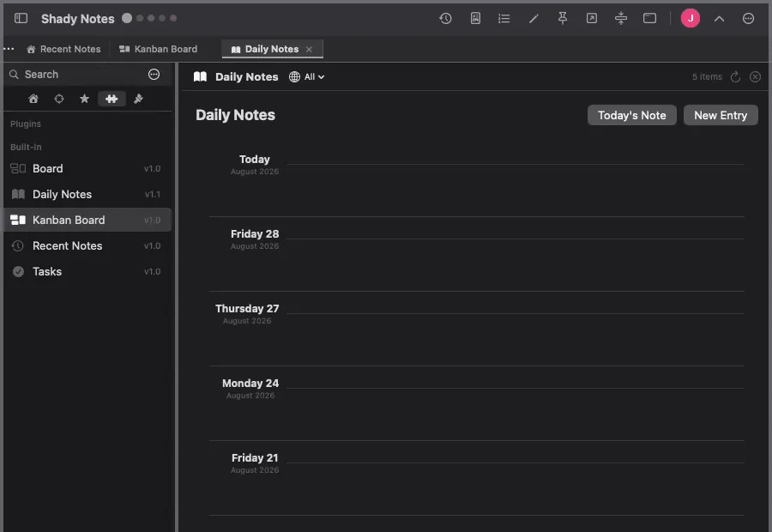Switch to the Recent Notes tab
Screen dimensions: 772x532
(x=63, y=49)
